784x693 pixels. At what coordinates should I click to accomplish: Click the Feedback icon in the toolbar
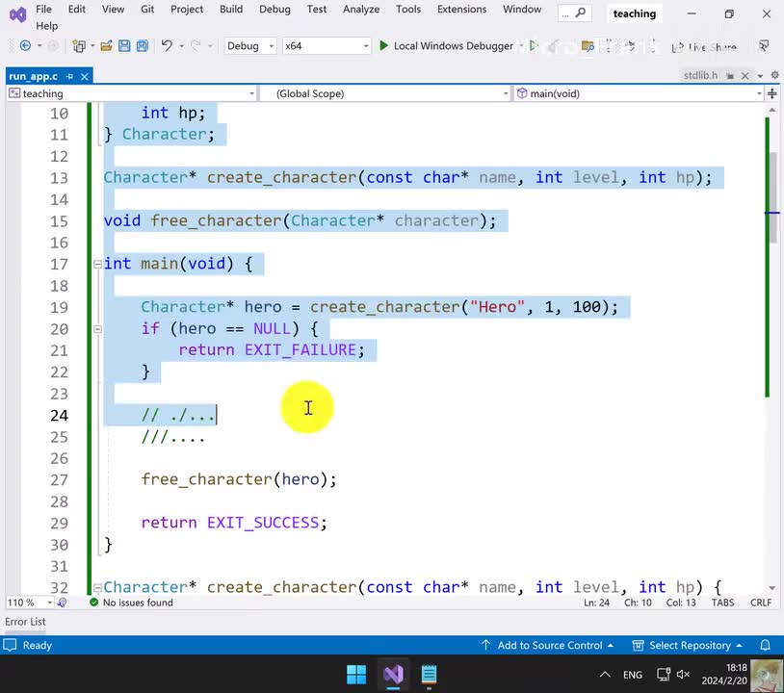click(763, 46)
